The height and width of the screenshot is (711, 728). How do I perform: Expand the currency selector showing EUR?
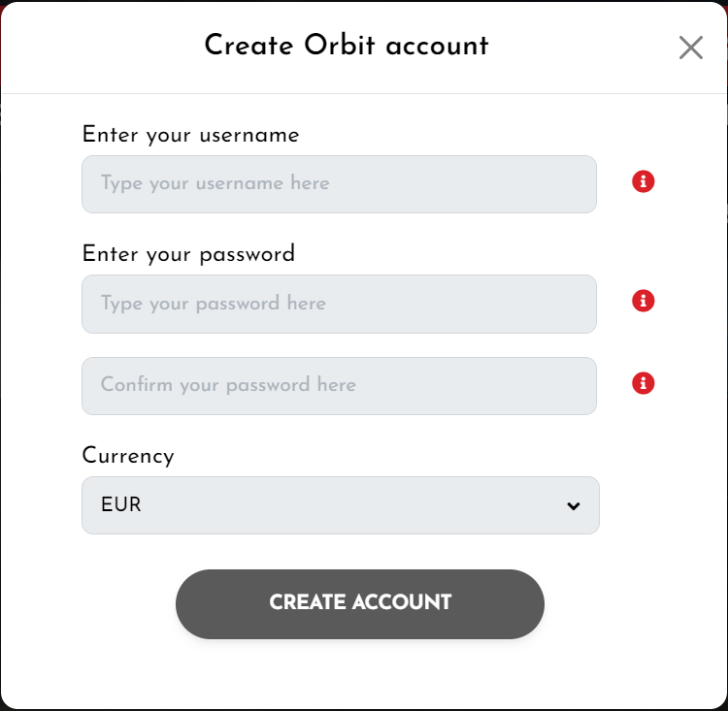(340, 505)
